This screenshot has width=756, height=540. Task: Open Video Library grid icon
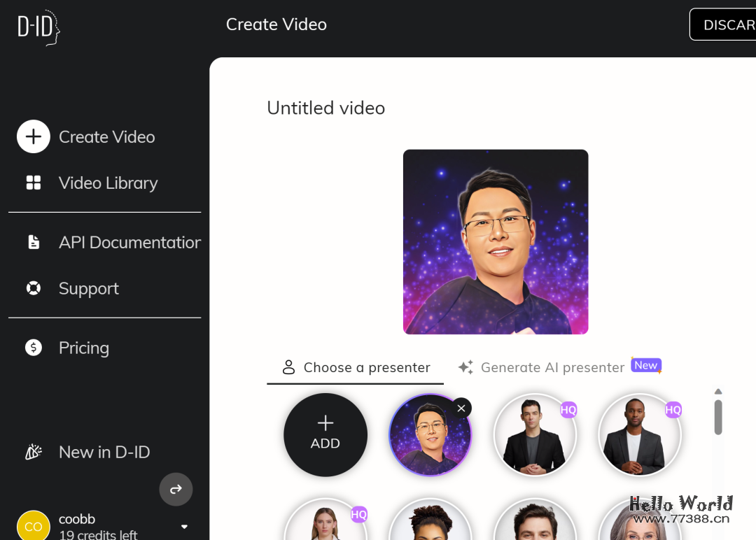[34, 183]
